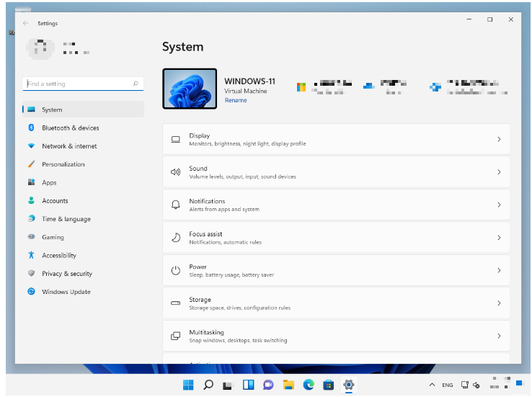The height and width of the screenshot is (397, 532).
Task: Open Windows Update in sidebar
Action: click(83, 292)
